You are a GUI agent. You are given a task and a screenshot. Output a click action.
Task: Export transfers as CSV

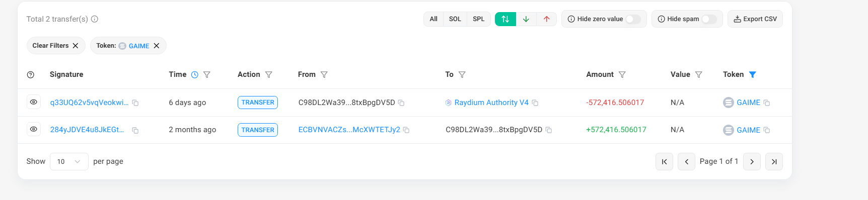point(755,19)
